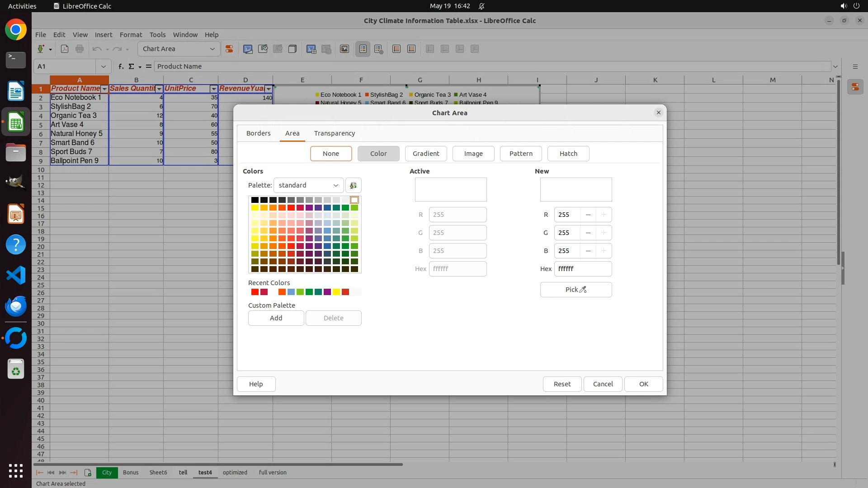Viewport: 868px width, 488px height.
Task: Click the new color Hex input field
Action: click(582, 269)
